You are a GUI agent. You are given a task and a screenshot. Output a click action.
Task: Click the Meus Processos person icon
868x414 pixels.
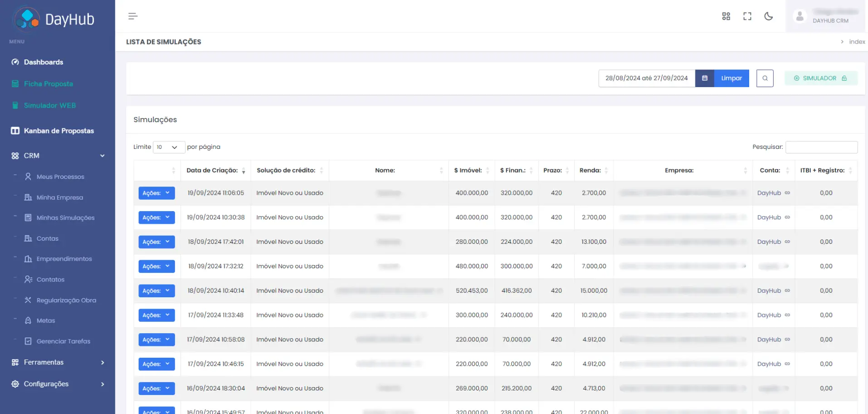[x=28, y=177]
